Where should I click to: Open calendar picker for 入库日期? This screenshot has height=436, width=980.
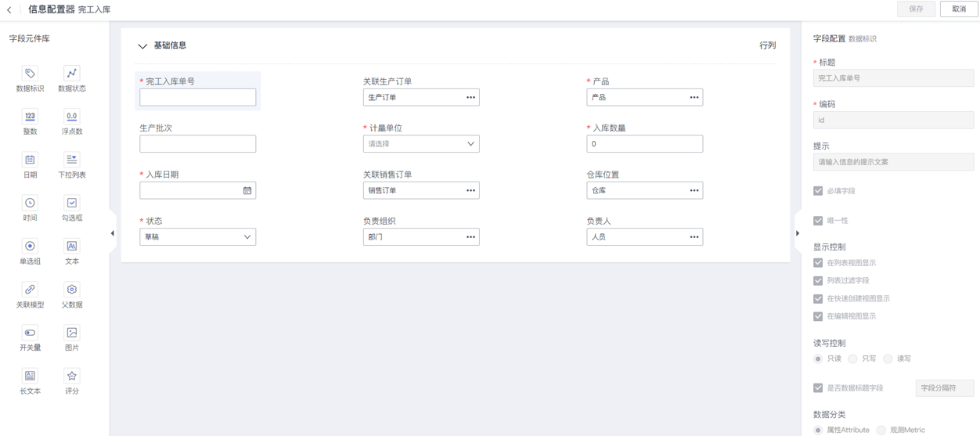click(x=247, y=190)
